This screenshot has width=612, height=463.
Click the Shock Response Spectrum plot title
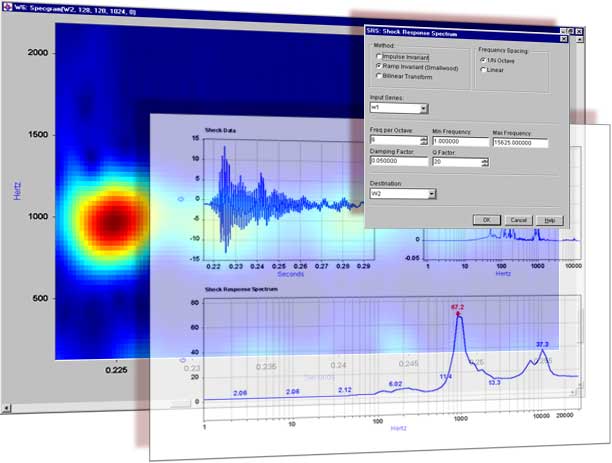click(241, 289)
